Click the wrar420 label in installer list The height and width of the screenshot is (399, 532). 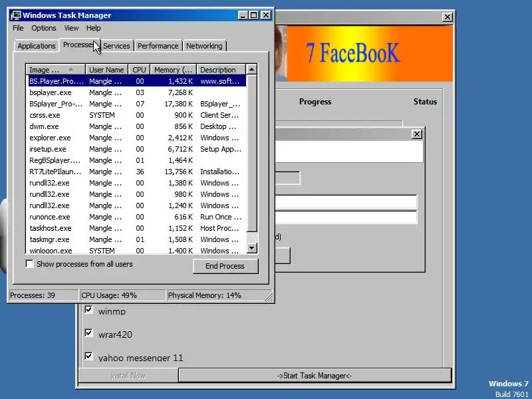(115, 335)
